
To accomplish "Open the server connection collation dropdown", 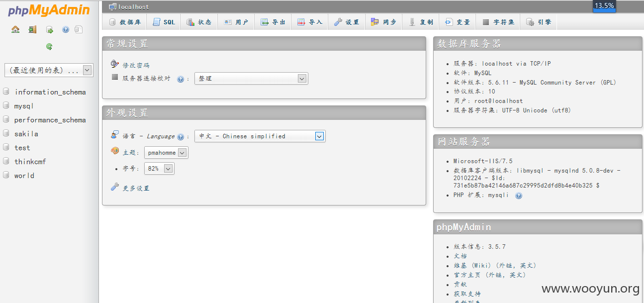I will (251, 78).
